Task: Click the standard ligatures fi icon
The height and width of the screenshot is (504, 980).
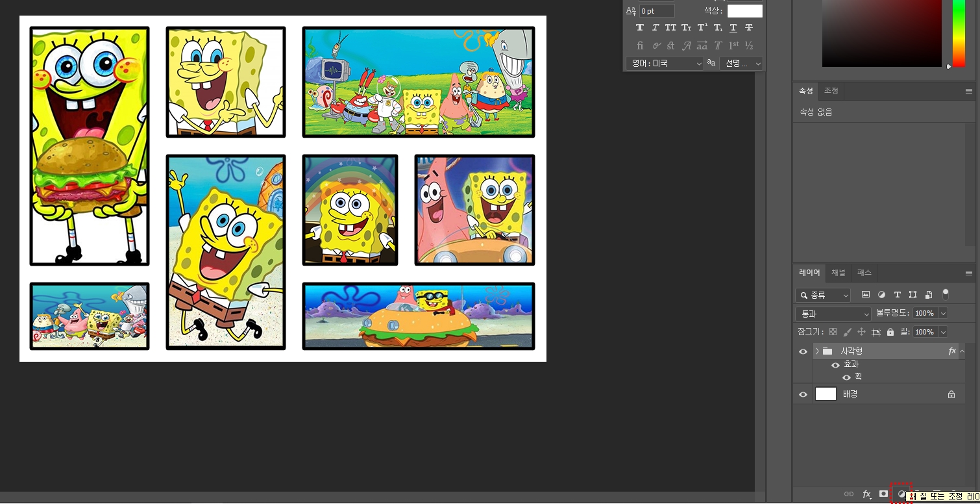Action: [x=640, y=45]
